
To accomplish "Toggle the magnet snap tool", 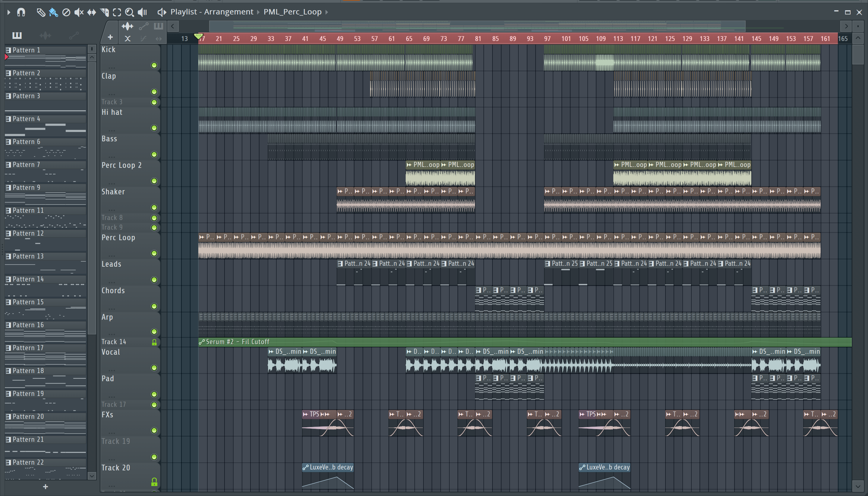I will [21, 12].
